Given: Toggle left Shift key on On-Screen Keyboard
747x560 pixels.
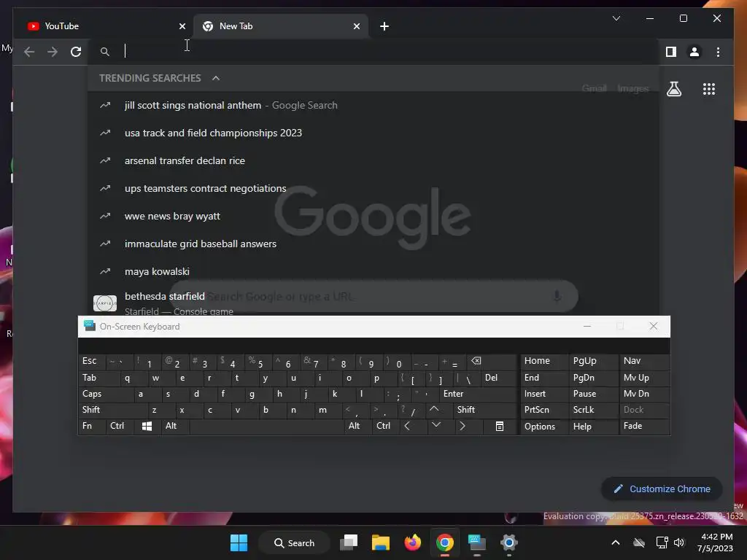Looking at the screenshot, I should [112, 410].
